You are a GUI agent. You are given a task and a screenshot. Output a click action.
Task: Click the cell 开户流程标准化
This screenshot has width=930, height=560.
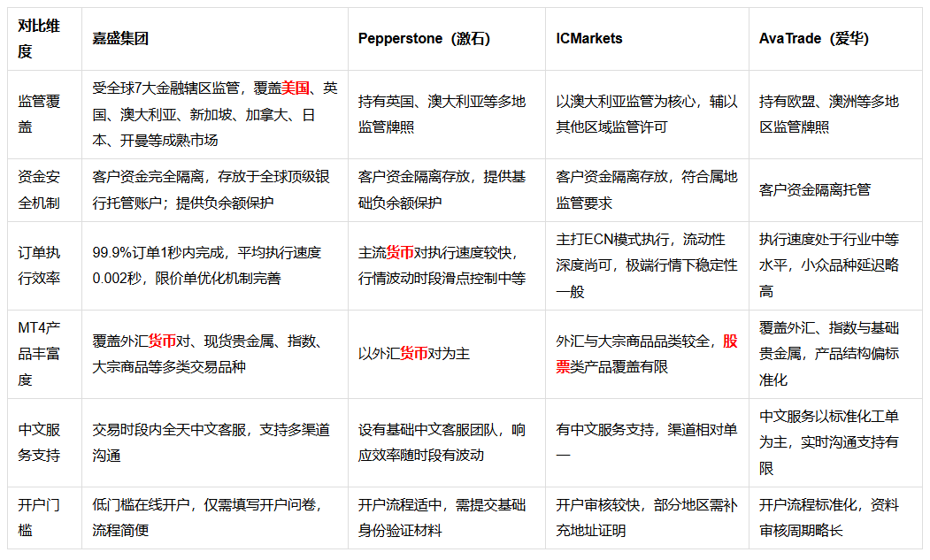pos(835,518)
